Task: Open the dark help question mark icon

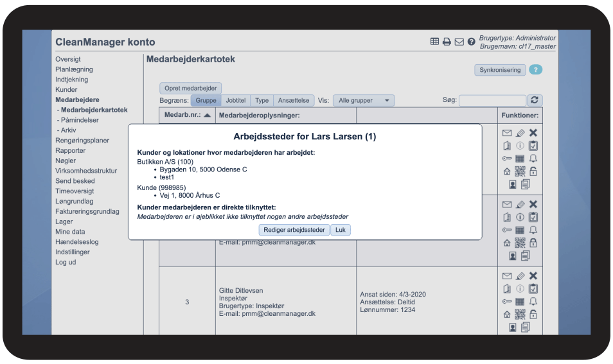Action: click(x=472, y=41)
